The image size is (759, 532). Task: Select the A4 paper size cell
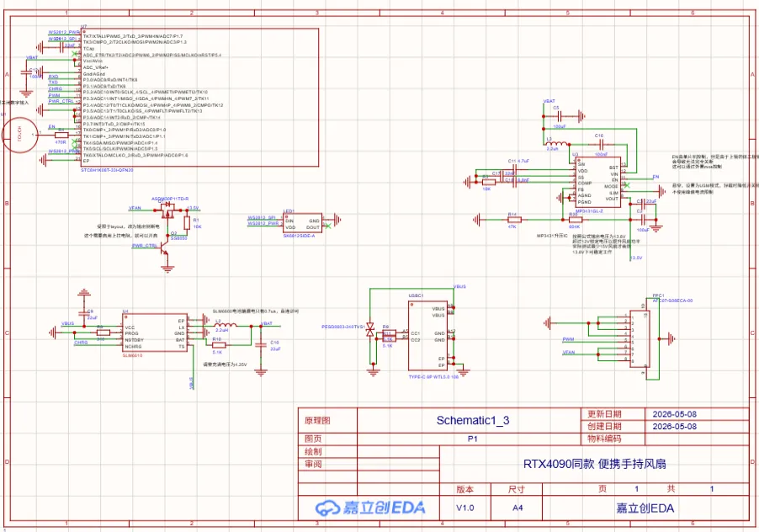[517, 508]
